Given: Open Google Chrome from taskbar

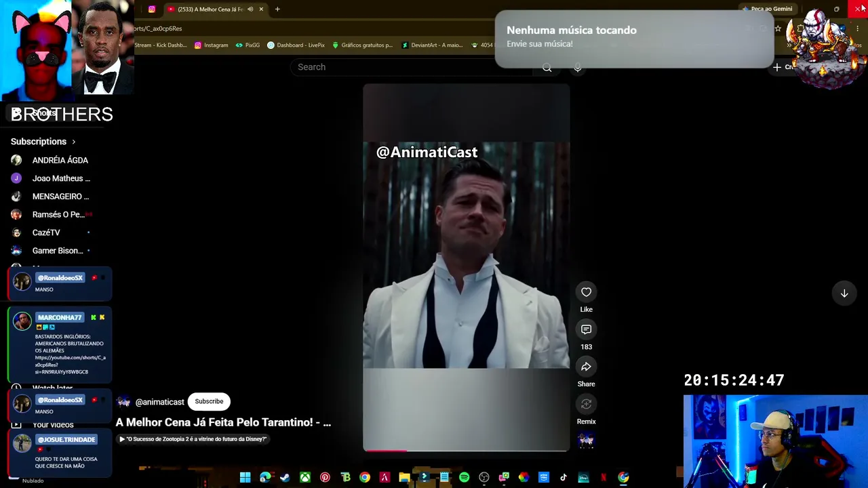Looking at the screenshot, I should tap(365, 478).
